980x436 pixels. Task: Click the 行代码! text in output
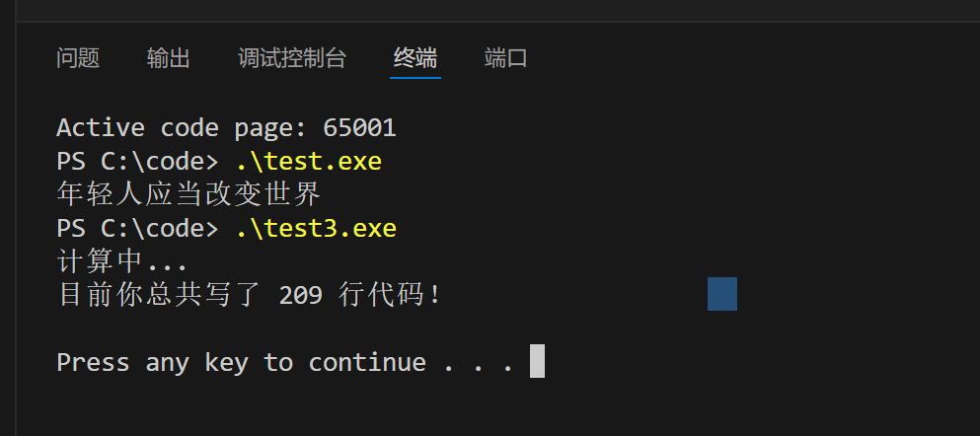(x=390, y=295)
